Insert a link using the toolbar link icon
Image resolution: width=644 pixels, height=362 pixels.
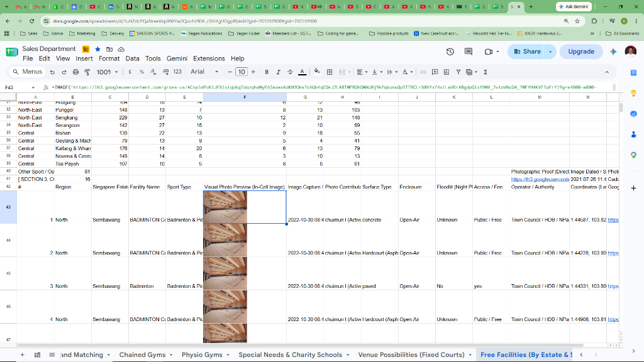click(x=423, y=72)
